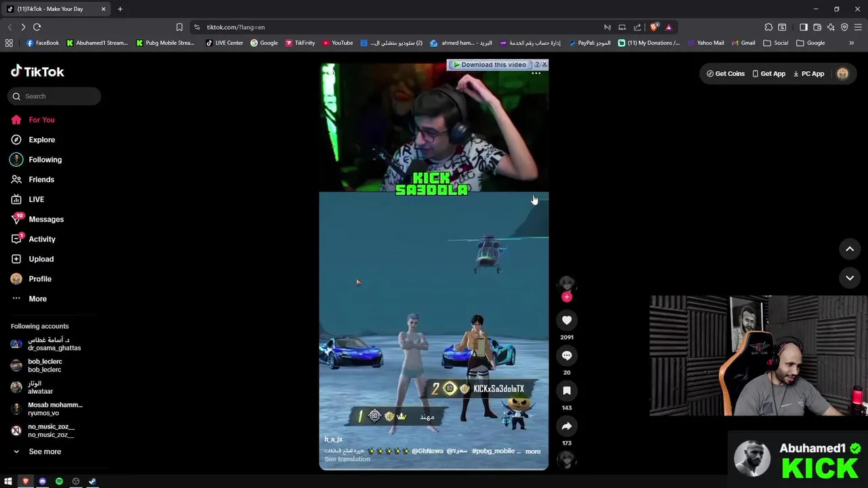Click the browser forward arrow
The height and width of the screenshot is (488, 868).
[23, 27]
